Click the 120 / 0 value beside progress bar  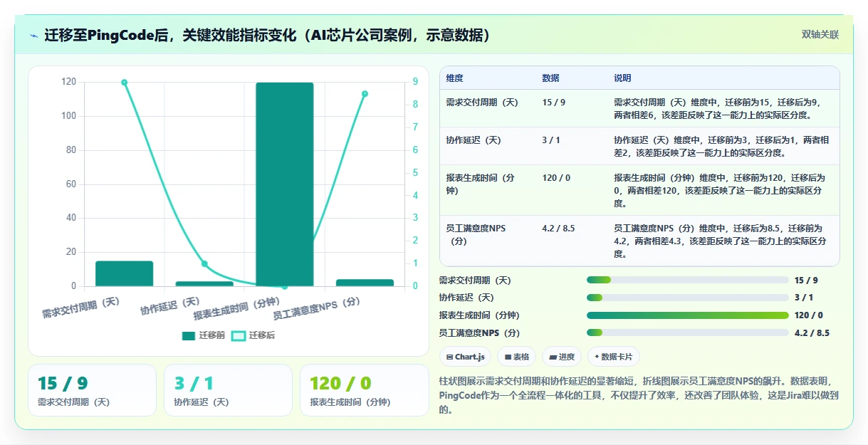pyautogui.click(x=809, y=315)
